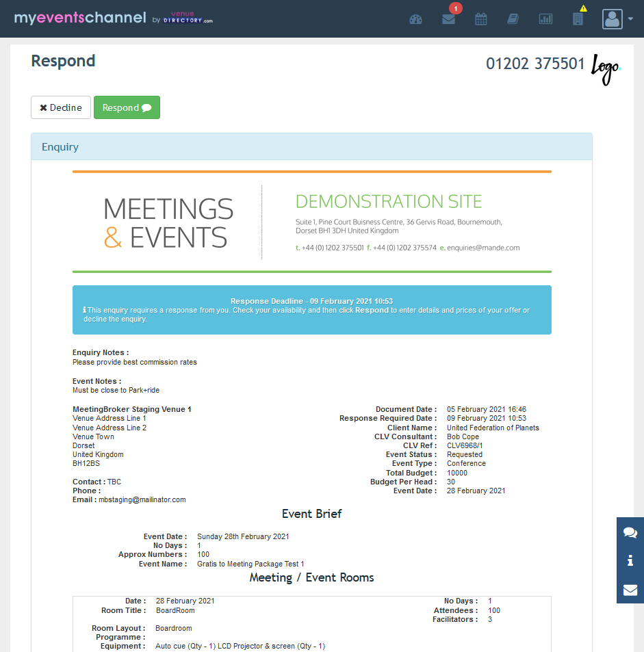The height and width of the screenshot is (652, 644).
Task: Click room title BoardRoom value
Action: pyautogui.click(x=175, y=610)
